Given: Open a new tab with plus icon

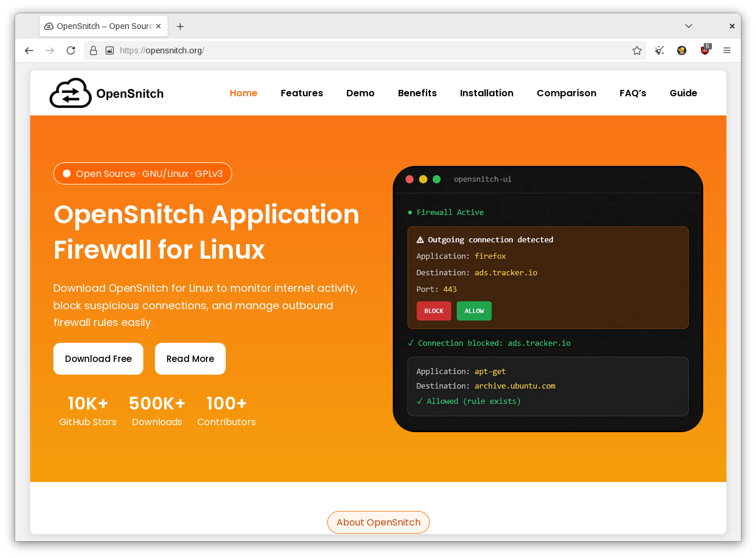Looking at the screenshot, I should (x=180, y=26).
